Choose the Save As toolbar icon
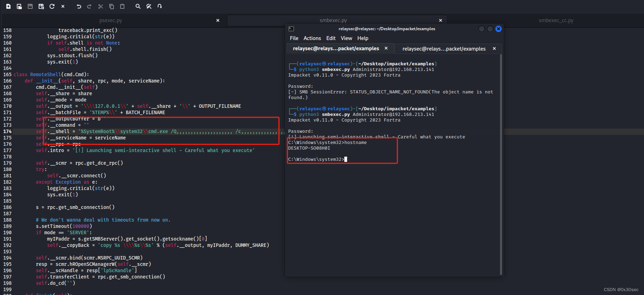The image size is (644, 295). [41, 6]
